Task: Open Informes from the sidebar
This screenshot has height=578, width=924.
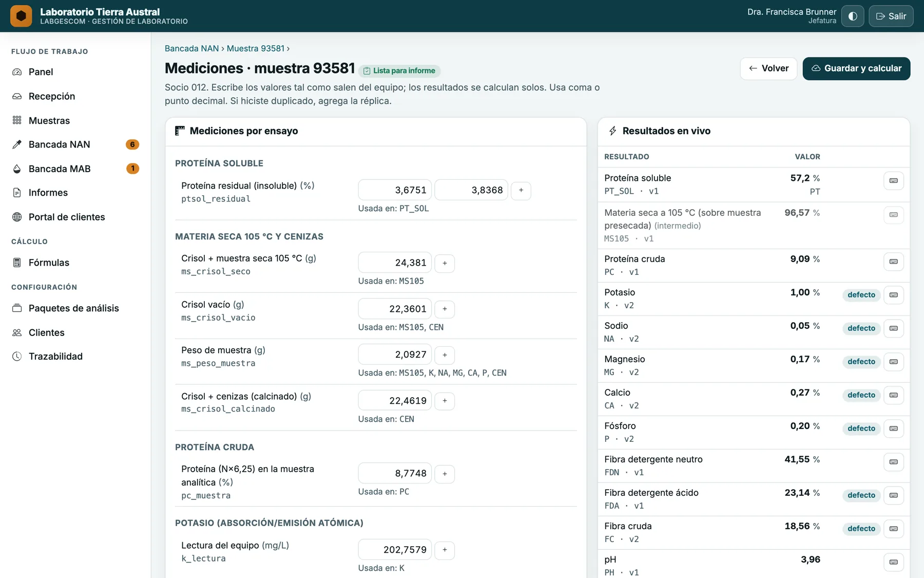Action: 75,193
